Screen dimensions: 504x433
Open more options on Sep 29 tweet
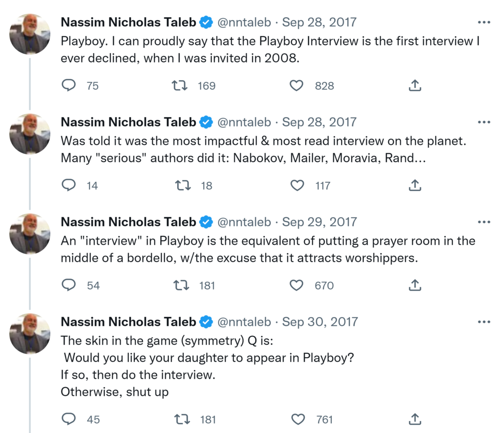tap(484, 222)
